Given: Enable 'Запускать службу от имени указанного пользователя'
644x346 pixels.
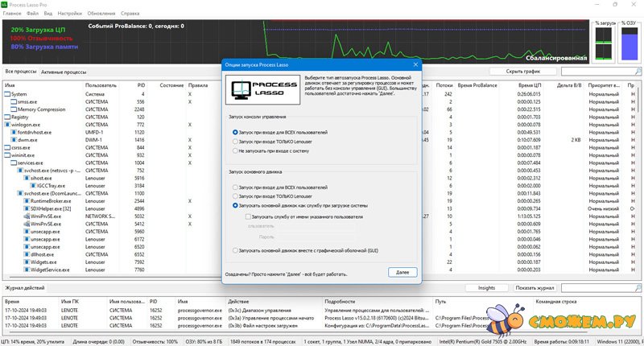Looking at the screenshot, I should pyautogui.click(x=249, y=216).
